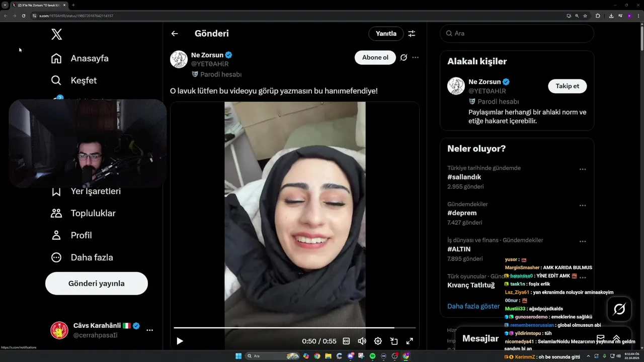This screenshot has height=362, width=644.
Task: Open the browser three-dot menu
Action: (638, 16)
